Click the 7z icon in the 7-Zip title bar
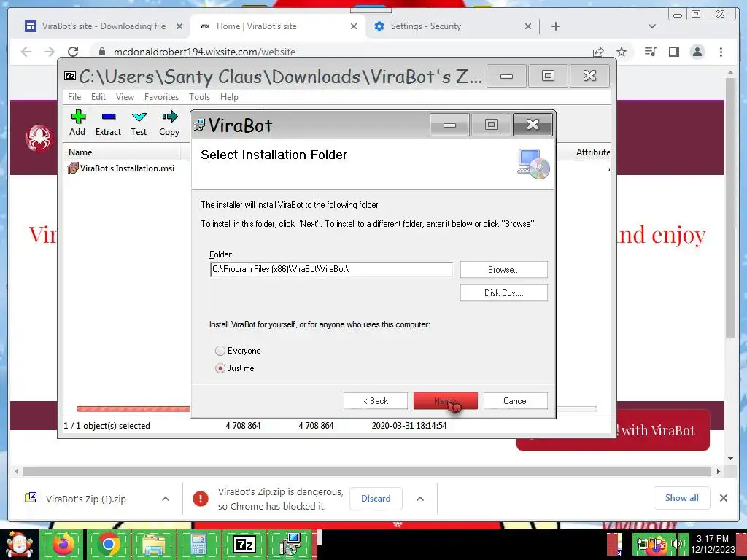The height and width of the screenshot is (560, 747). click(x=70, y=76)
